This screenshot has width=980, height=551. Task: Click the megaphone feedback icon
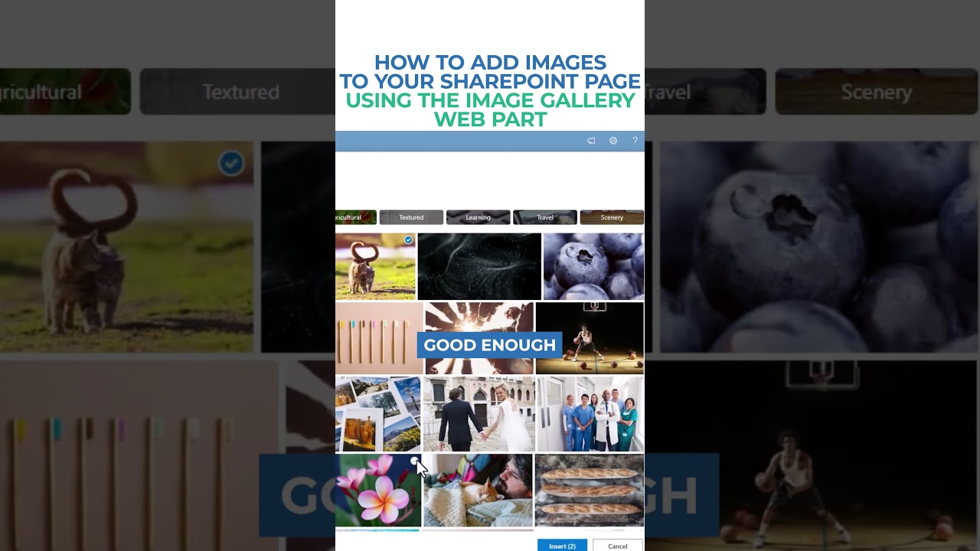click(591, 141)
